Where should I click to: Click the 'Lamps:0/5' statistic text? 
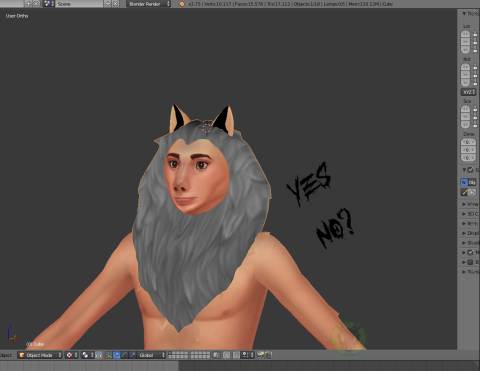(335, 4)
